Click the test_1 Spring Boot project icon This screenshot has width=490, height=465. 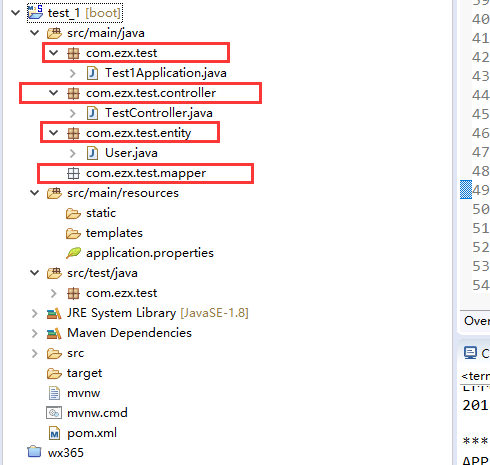(x=35, y=12)
